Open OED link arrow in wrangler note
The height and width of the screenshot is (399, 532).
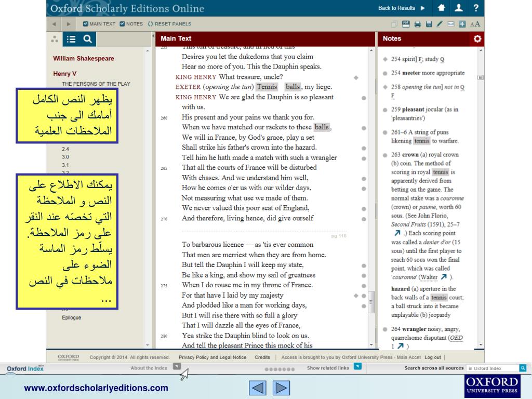[401, 345]
